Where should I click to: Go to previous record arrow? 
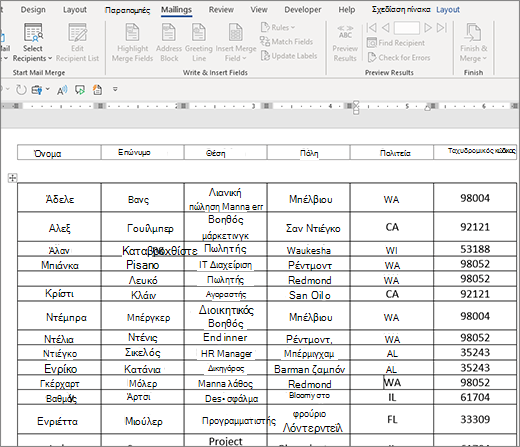pos(385,28)
